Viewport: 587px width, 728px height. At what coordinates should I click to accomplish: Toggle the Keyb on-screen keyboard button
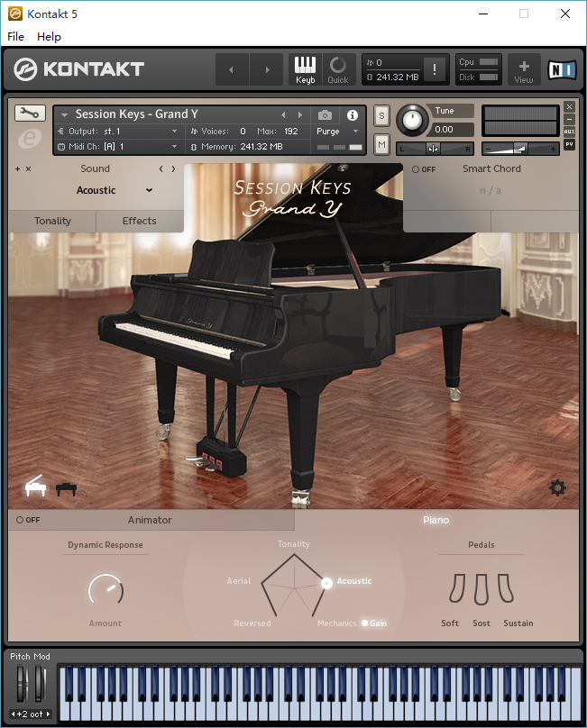point(305,69)
